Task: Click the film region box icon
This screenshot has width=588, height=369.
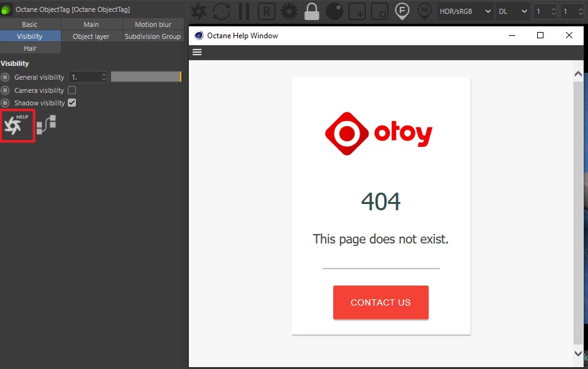Action: (x=380, y=12)
